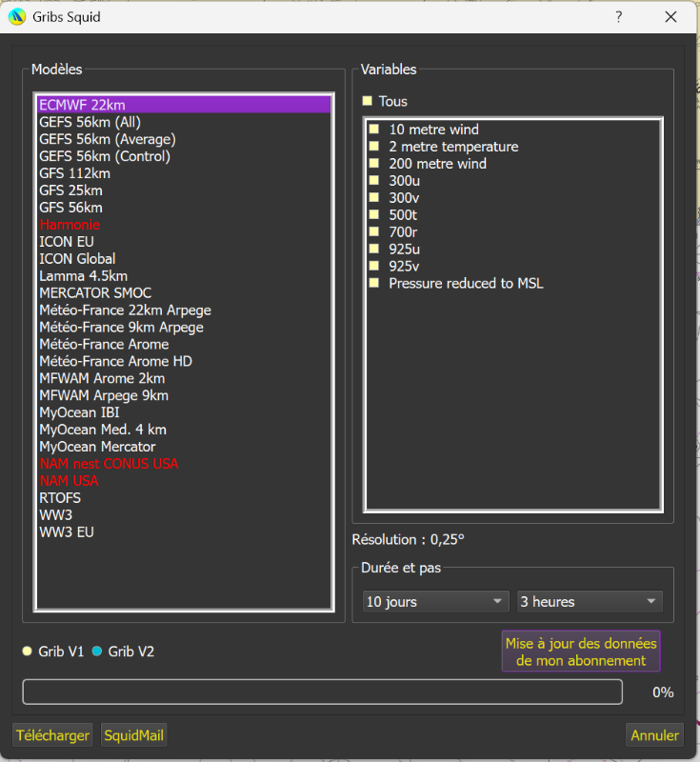The height and width of the screenshot is (762, 700).
Task: Expand the 3 heures step dropdown
Action: (x=589, y=602)
